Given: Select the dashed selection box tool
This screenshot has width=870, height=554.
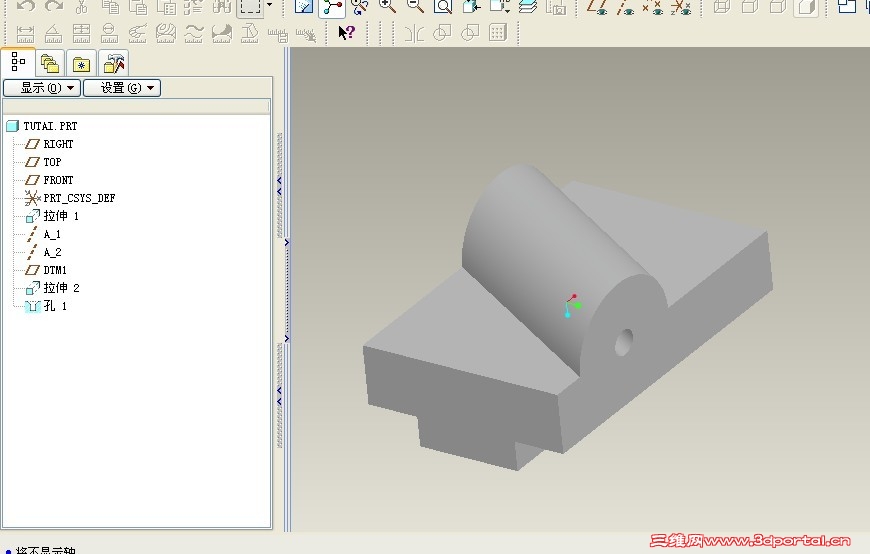Looking at the screenshot, I should click(250, 7).
